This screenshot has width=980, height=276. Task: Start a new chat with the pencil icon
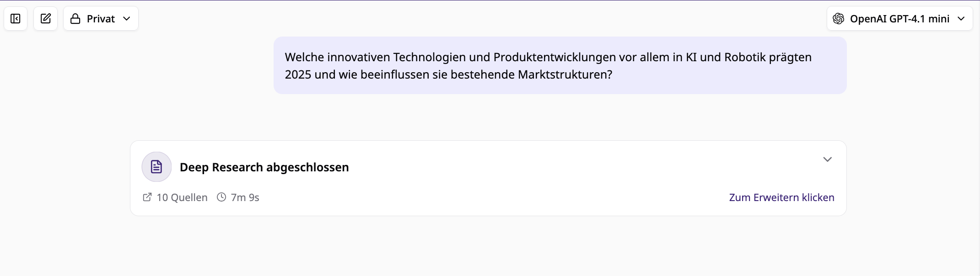tap(46, 18)
